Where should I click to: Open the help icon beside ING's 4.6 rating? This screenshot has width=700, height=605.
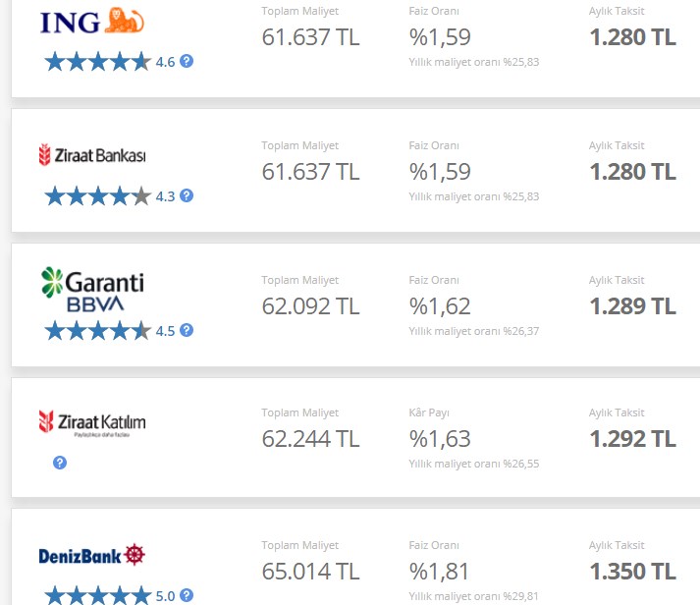187,61
